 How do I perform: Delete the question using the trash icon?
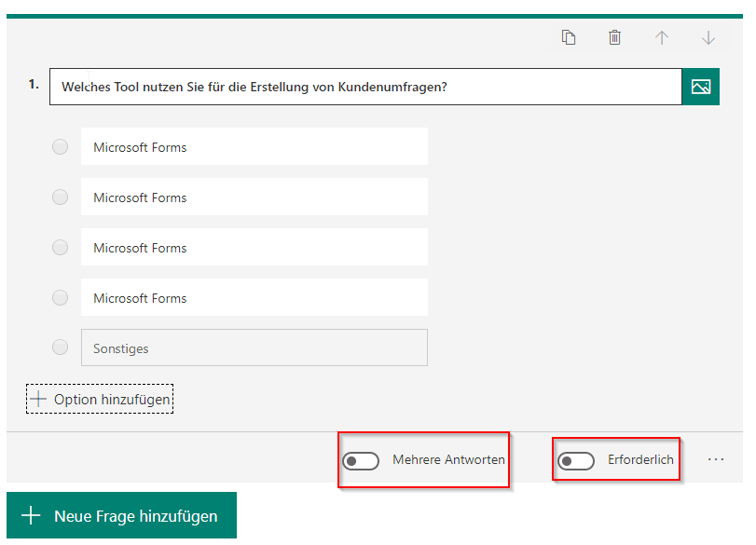tap(614, 37)
